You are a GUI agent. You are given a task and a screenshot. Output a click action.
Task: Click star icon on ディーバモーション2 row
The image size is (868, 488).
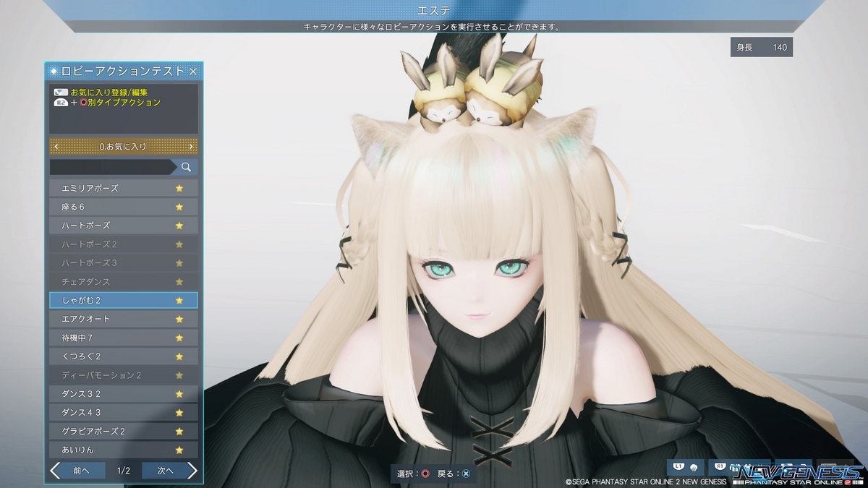(179, 375)
